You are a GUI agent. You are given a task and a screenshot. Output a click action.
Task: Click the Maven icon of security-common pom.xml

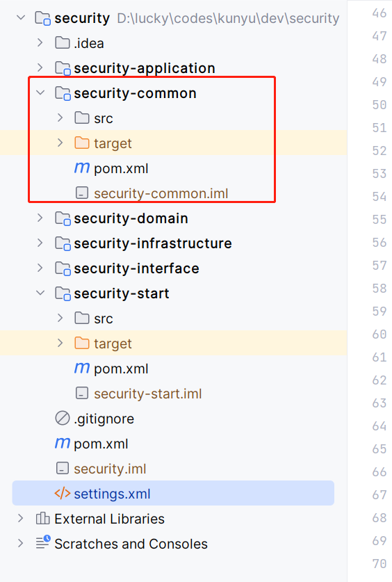82,168
